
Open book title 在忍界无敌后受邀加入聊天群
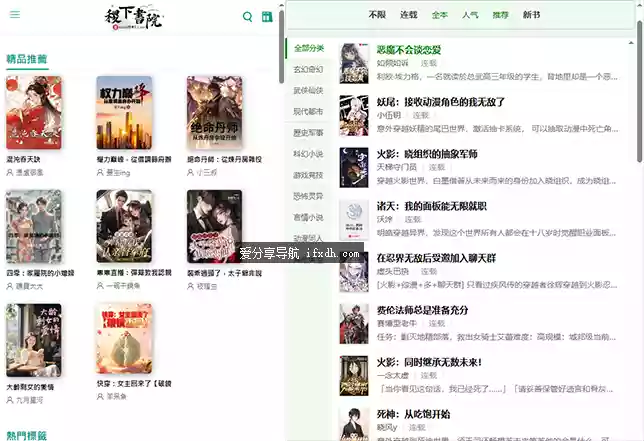(x=436, y=258)
